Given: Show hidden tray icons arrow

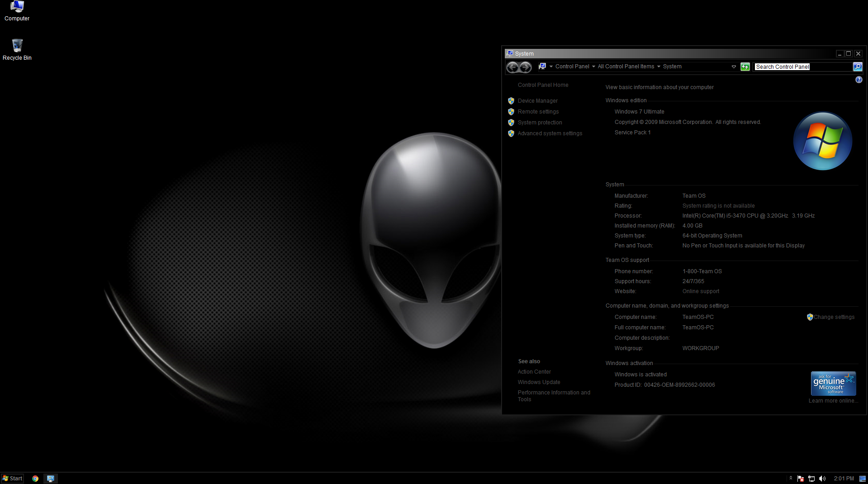Looking at the screenshot, I should coord(791,478).
